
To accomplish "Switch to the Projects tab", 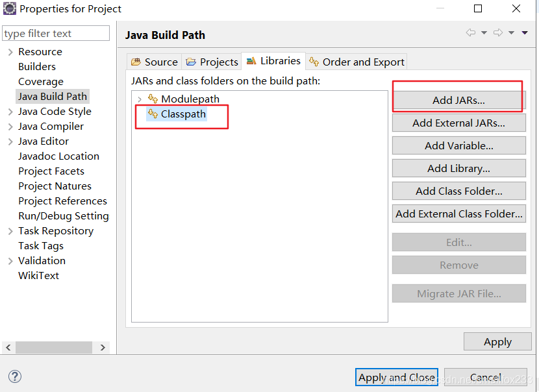I will tap(212, 62).
